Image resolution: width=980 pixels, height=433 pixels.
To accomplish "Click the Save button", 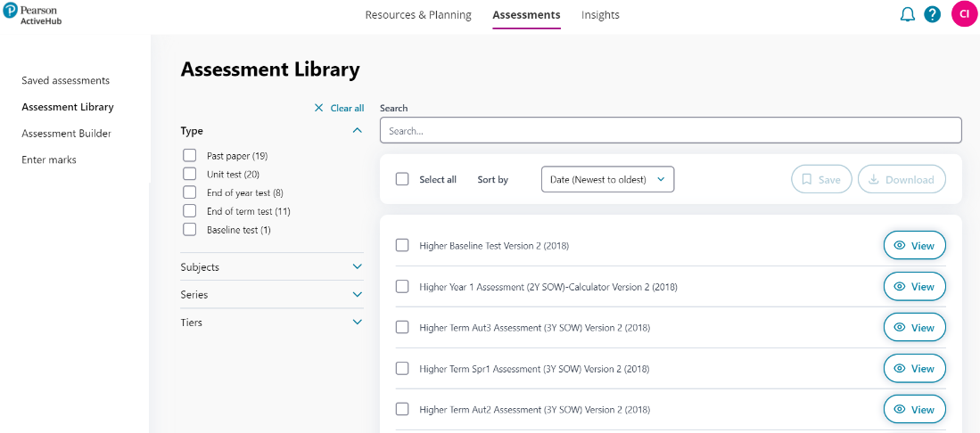I will [821, 179].
